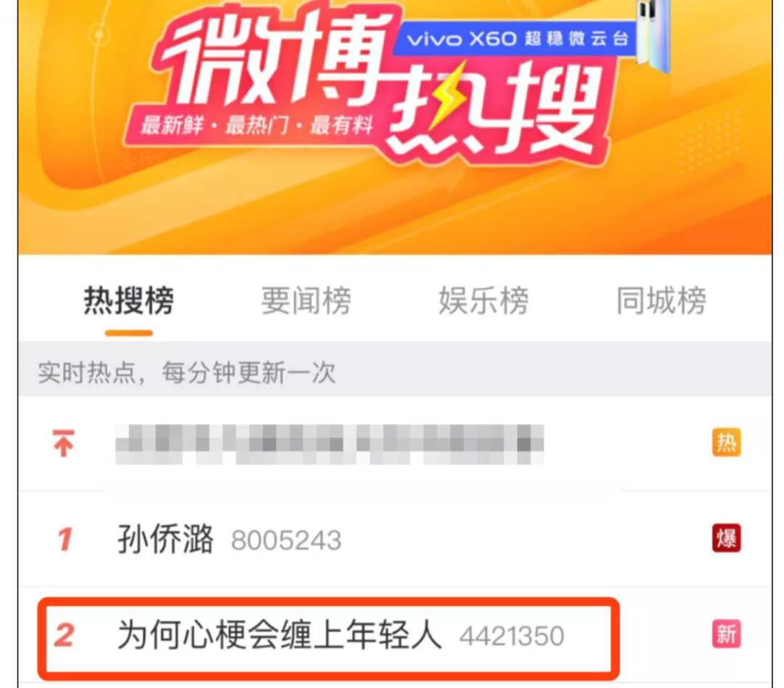Viewport: 784px width, 688px height.
Task: Open the 孙侨潞 trending topic
Action: (166, 539)
